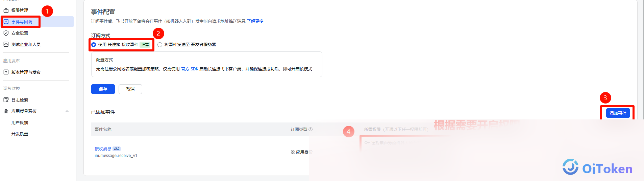The image size is (644, 181).
Task: Click the 已添加事件 section heading
Action: pos(103,112)
